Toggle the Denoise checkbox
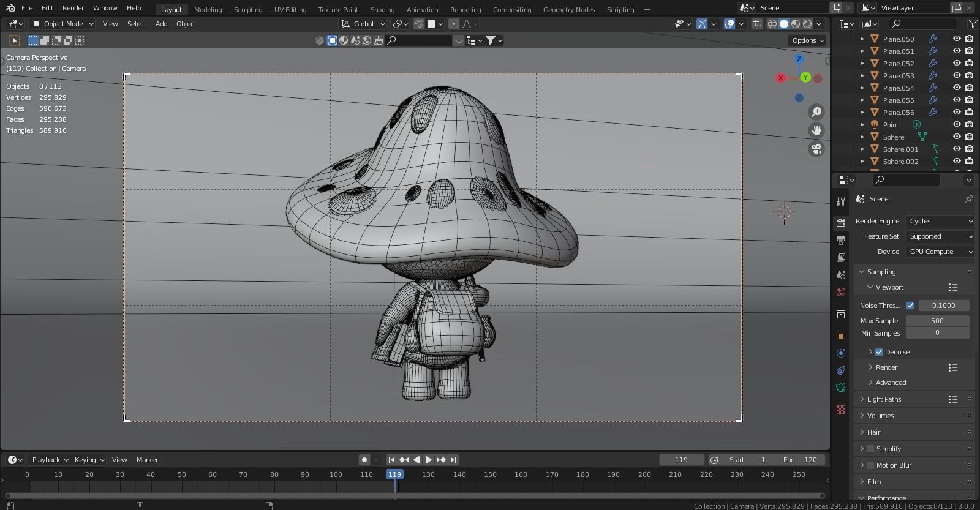The image size is (980, 510). click(879, 352)
